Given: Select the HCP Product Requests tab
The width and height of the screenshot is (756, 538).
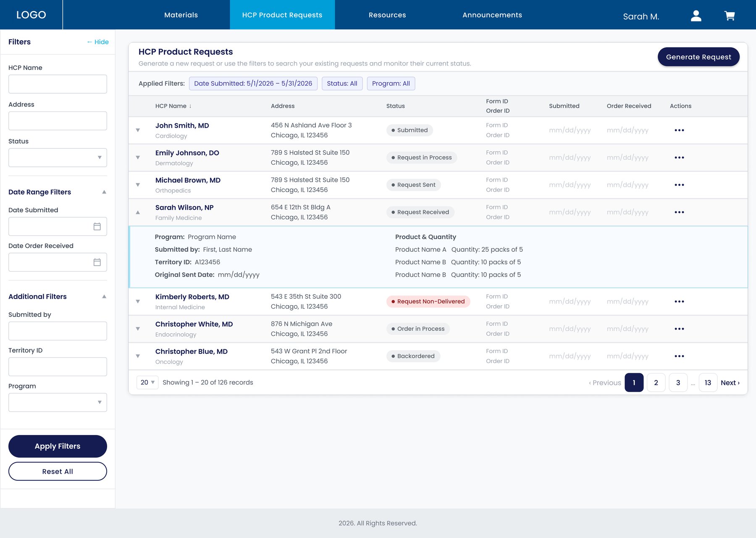Looking at the screenshot, I should [x=282, y=15].
